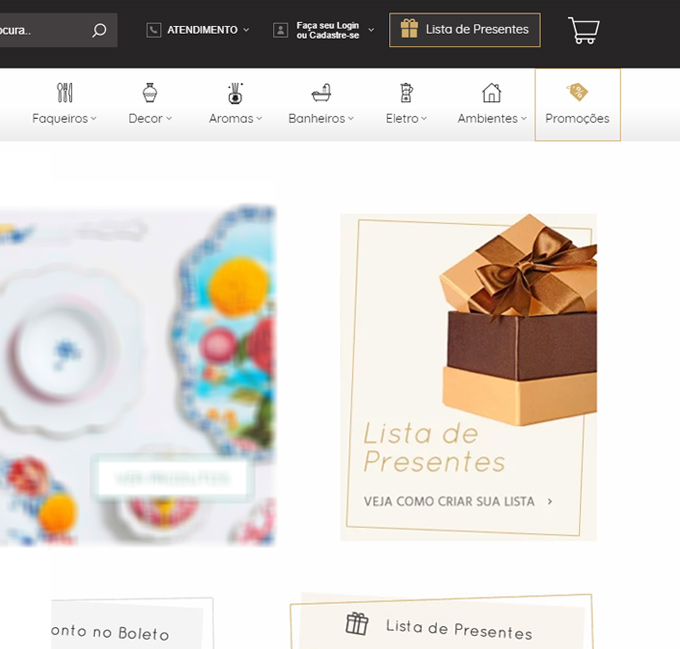Click the phone icon beside Atendimento
This screenshot has height=649, width=680.
pyautogui.click(x=154, y=30)
